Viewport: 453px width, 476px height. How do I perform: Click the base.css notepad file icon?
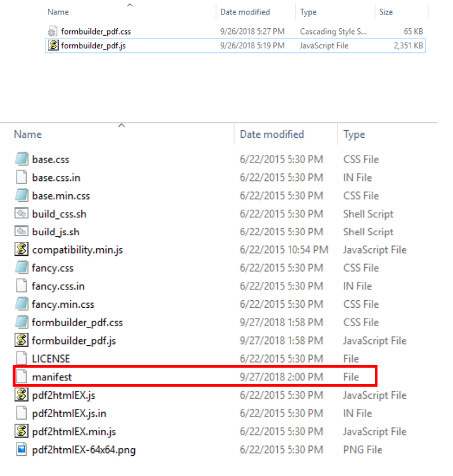point(21,159)
